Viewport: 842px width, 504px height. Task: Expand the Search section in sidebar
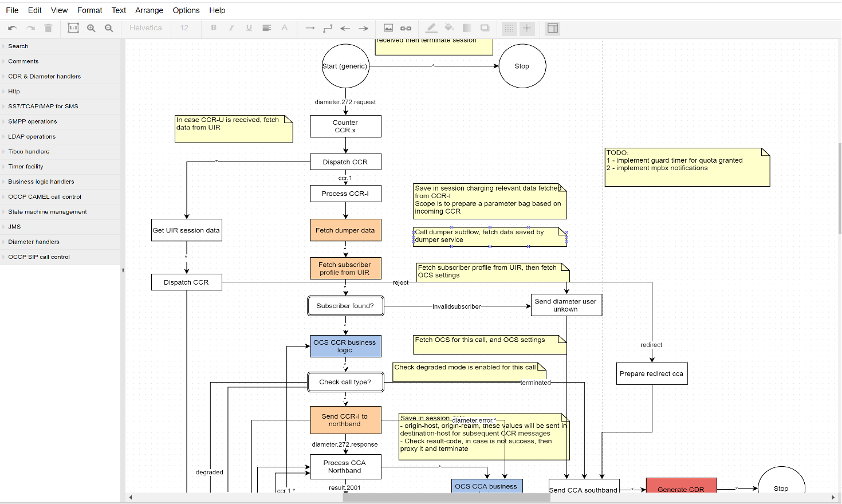(x=60, y=46)
